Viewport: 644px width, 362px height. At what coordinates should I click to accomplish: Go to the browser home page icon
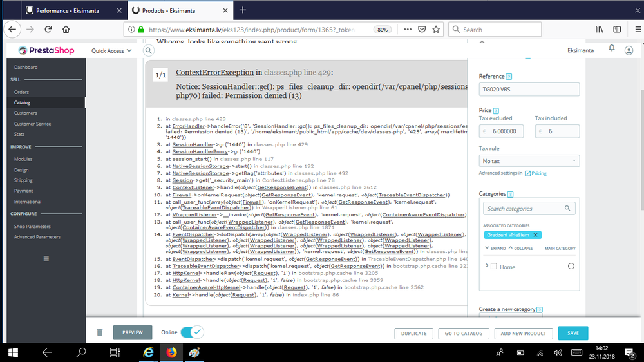click(x=66, y=29)
